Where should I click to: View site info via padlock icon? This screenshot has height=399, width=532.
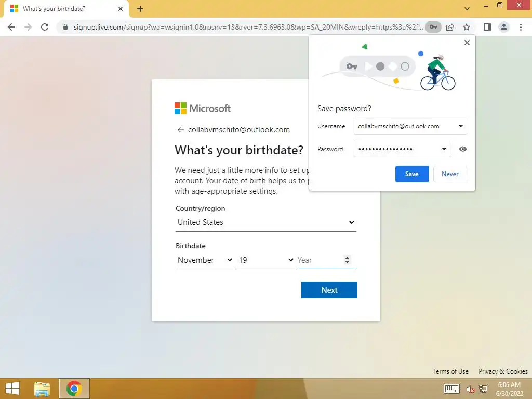[65, 27]
